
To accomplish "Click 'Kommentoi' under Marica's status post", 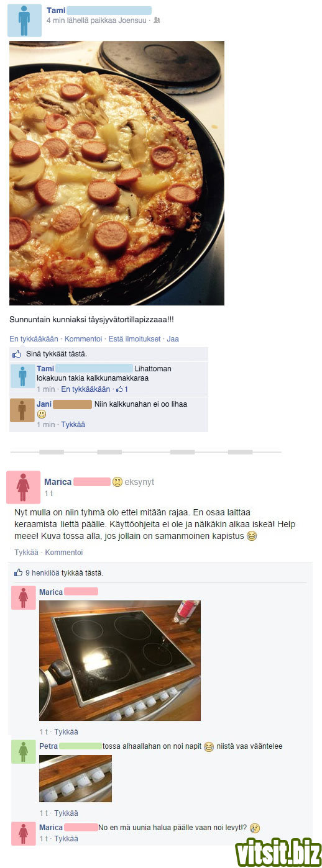I will pos(64,552).
